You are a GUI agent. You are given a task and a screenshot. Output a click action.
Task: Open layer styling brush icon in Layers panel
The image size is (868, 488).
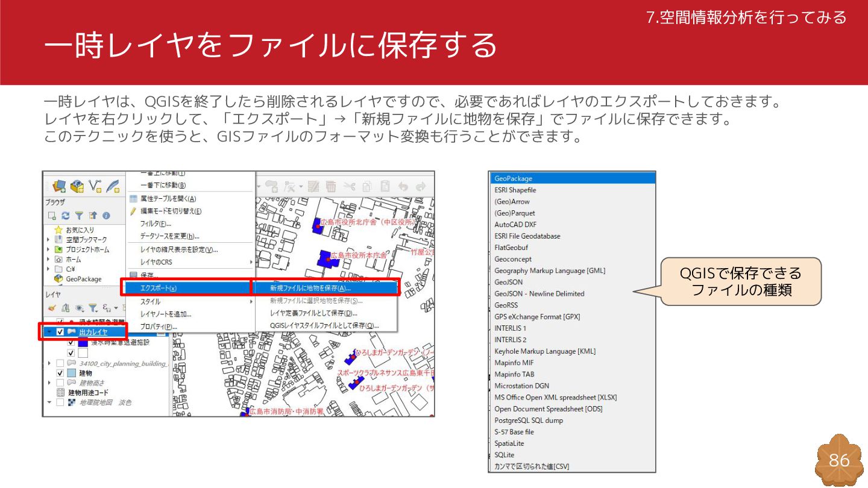52,307
